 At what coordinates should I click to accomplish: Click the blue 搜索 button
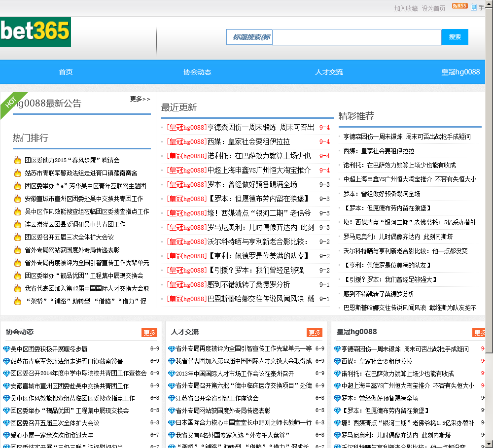click(x=455, y=37)
